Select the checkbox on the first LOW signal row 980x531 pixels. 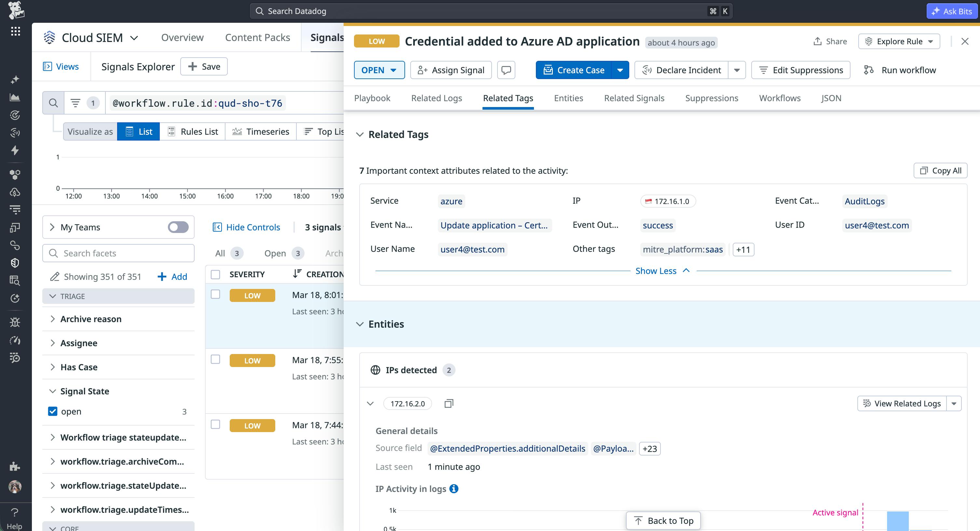tap(215, 294)
